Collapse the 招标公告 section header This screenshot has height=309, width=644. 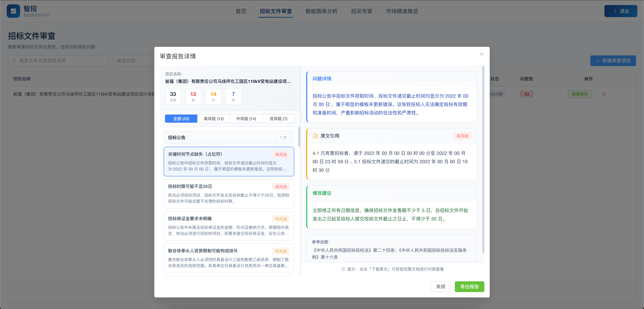229,138
